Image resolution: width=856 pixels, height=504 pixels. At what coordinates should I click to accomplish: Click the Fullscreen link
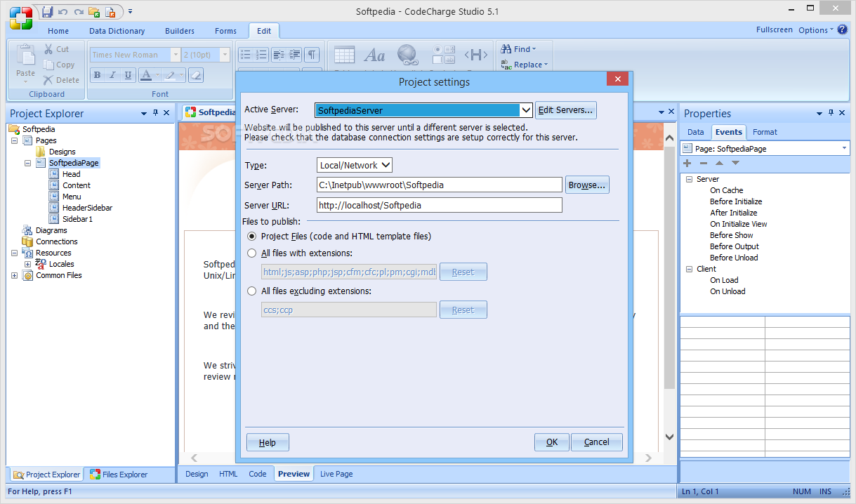[775, 30]
